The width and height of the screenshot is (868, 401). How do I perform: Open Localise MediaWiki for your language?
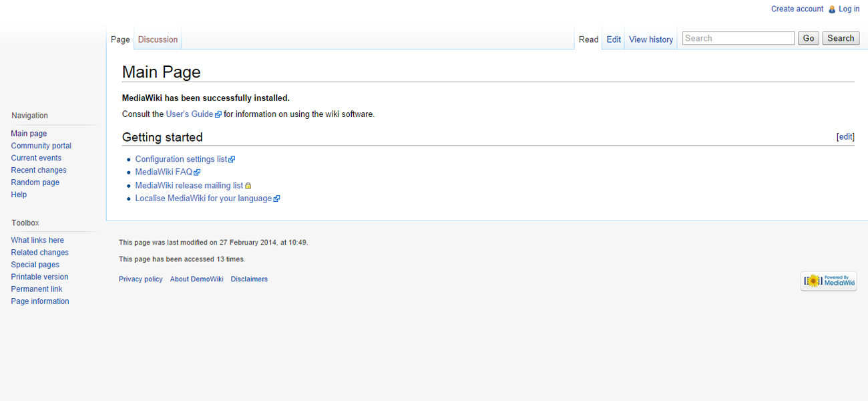204,198
